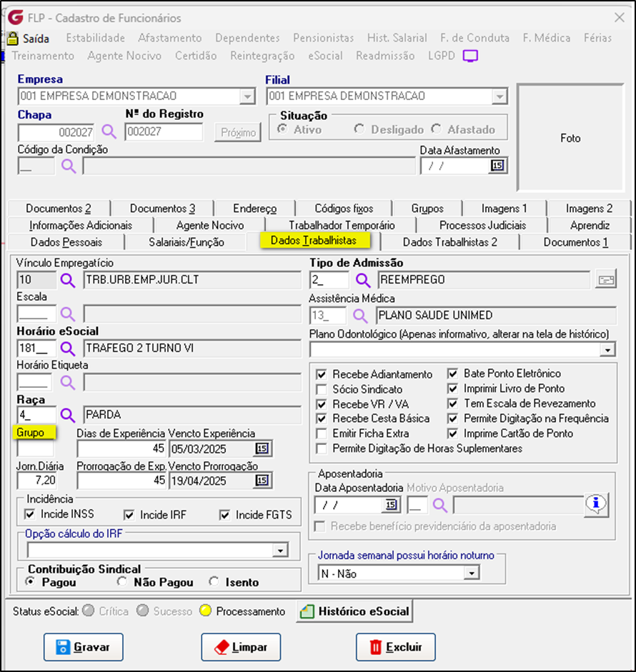Viewport: 636px width, 672px height.
Task: Select the Isento radio option
Action: pyautogui.click(x=214, y=582)
